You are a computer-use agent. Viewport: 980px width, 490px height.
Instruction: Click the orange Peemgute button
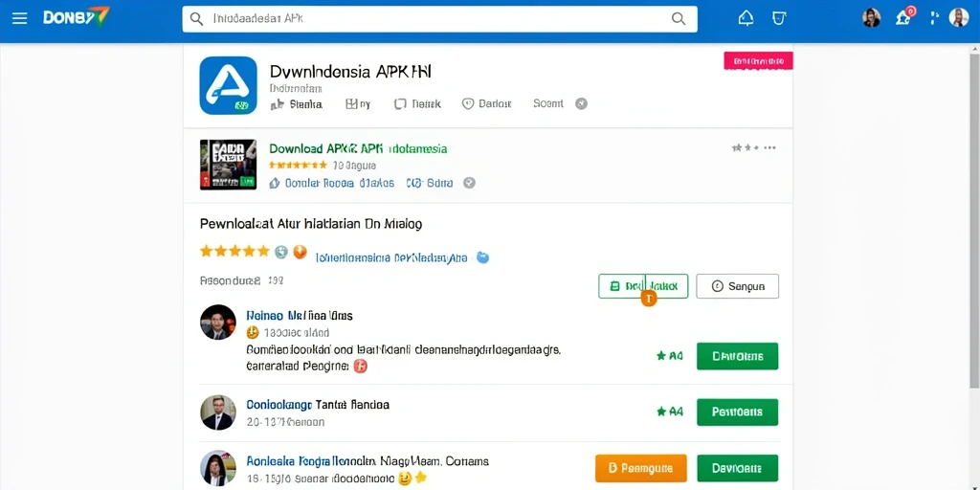click(x=641, y=468)
